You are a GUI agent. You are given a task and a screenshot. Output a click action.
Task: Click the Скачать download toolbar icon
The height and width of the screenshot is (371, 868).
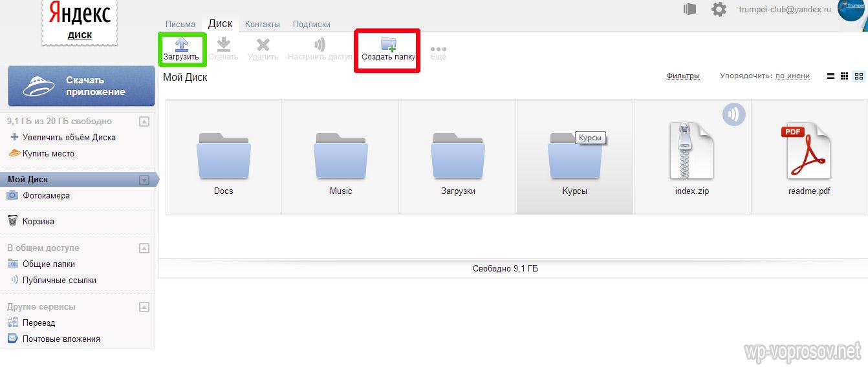click(x=223, y=44)
